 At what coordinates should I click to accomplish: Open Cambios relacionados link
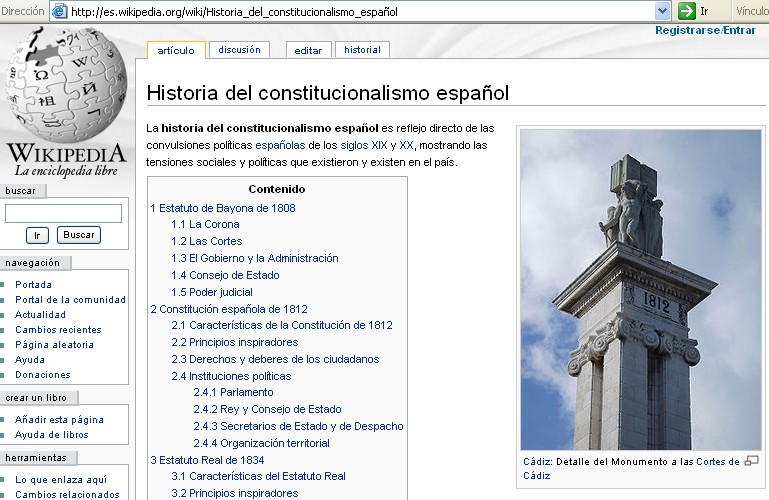tap(67, 494)
